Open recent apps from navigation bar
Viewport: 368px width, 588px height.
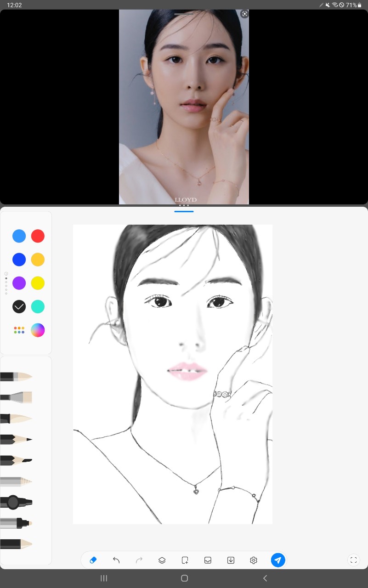tap(104, 578)
